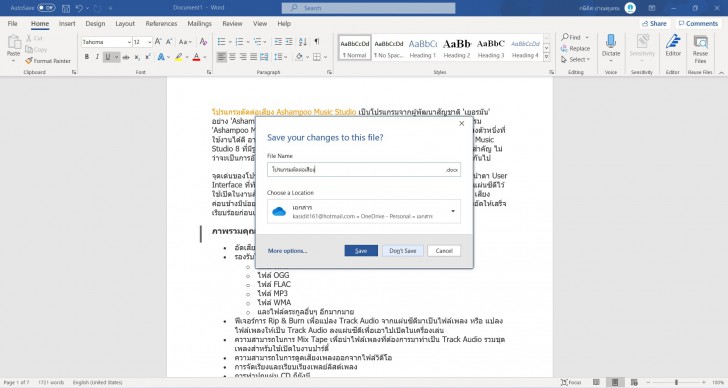Toggle Strikethrough formatting

(126, 57)
